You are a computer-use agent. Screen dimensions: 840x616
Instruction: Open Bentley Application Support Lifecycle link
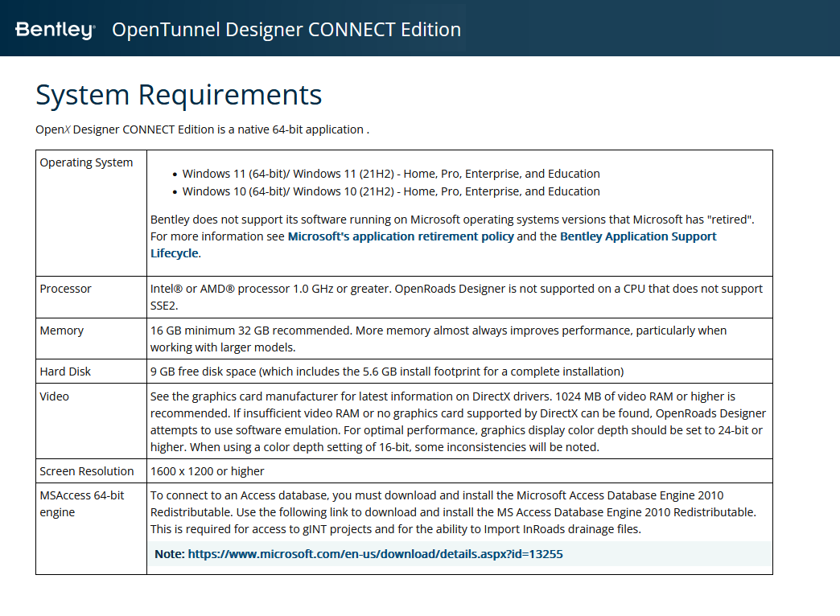(x=434, y=244)
